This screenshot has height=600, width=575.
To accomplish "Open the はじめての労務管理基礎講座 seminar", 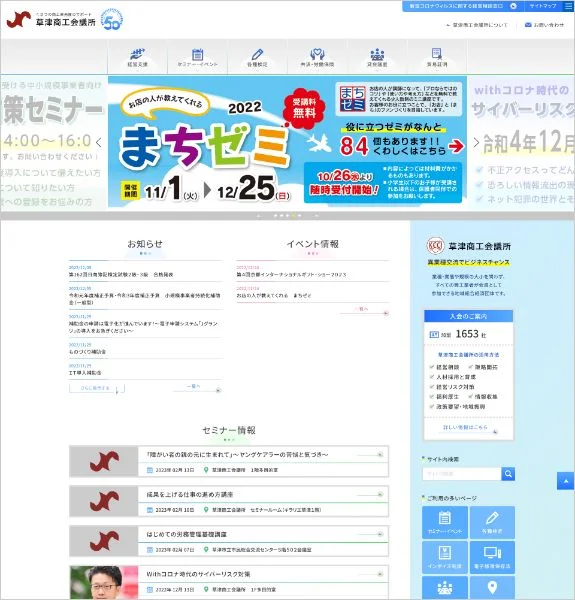I will coord(229,541).
